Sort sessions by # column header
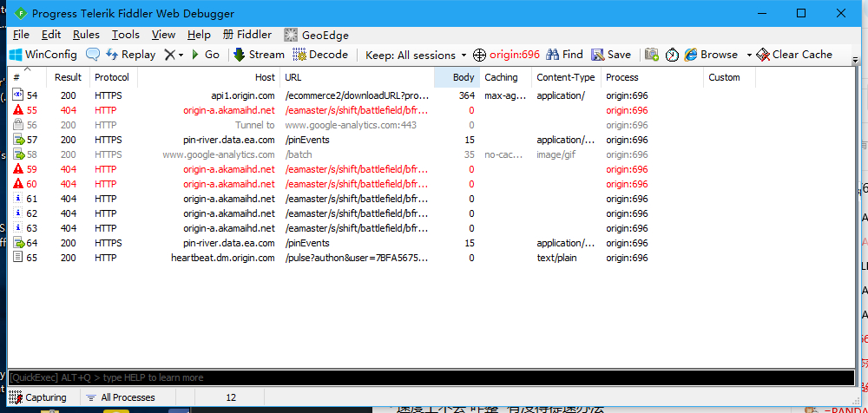The width and height of the screenshot is (868, 413). click(27, 77)
